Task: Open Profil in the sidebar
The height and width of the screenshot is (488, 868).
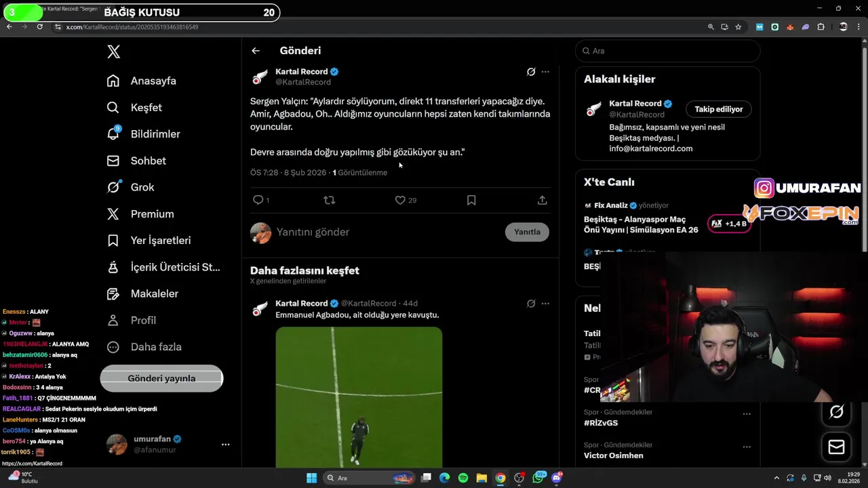Action: [x=132, y=320]
